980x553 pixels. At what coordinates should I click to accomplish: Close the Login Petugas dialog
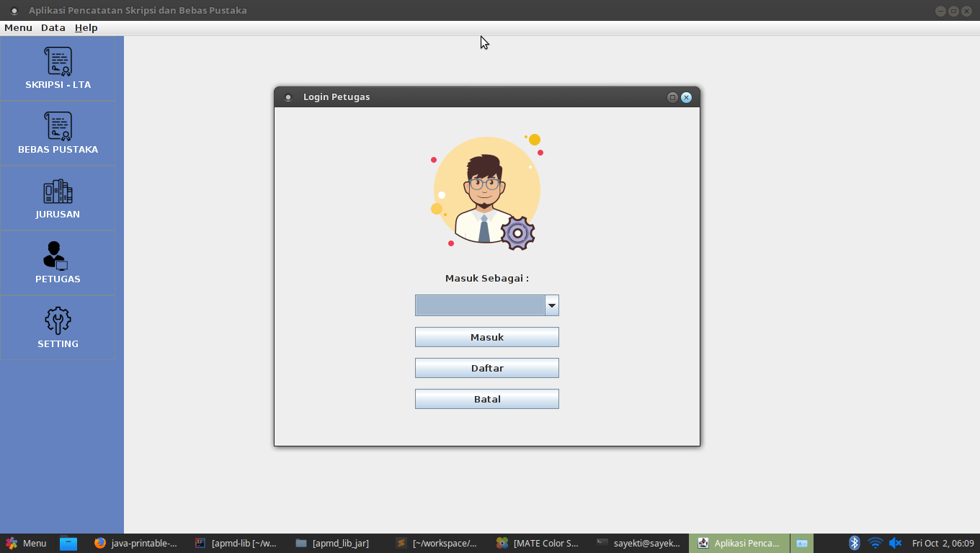686,97
